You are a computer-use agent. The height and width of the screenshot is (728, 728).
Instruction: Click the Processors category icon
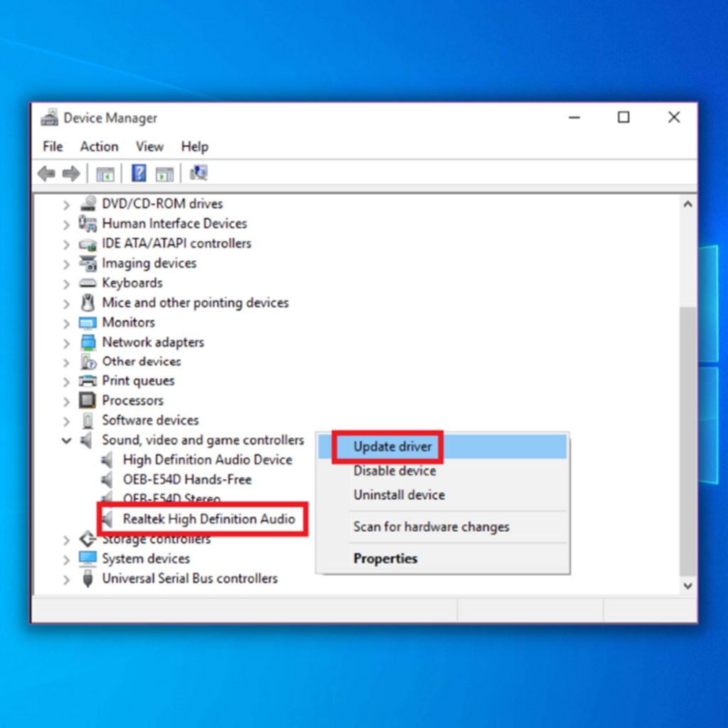tap(87, 400)
